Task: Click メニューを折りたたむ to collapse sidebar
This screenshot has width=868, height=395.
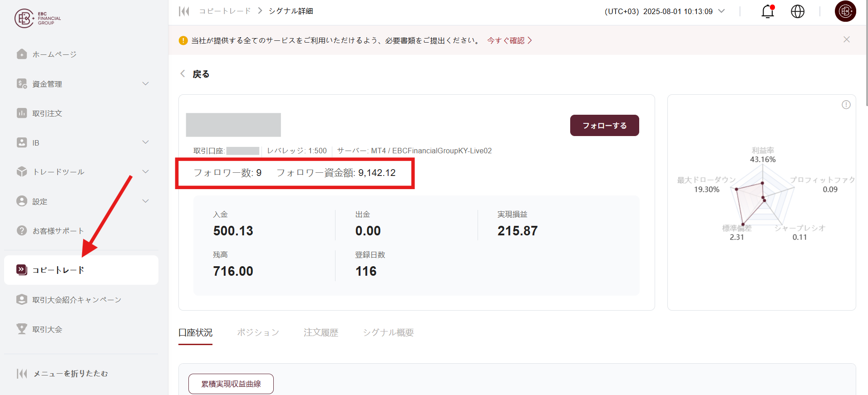Action: 71,374
